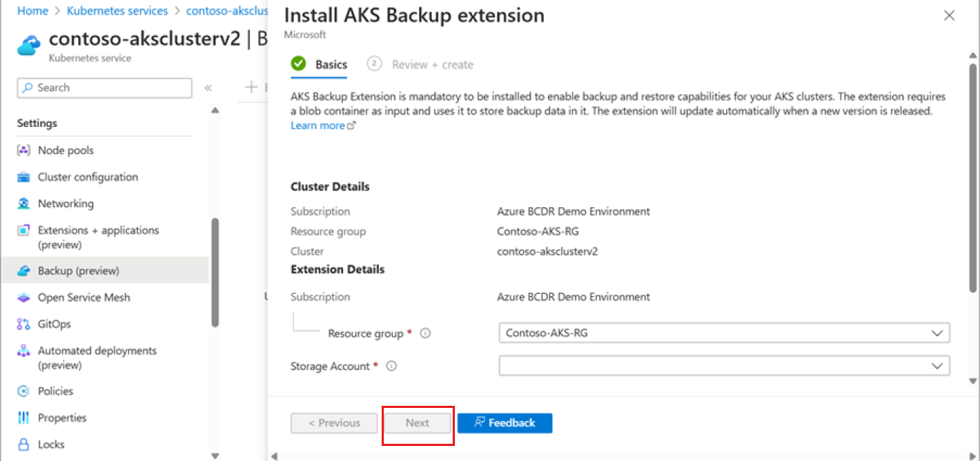980x461 pixels.
Task: Select the GitOps sidebar icon
Action: click(24, 323)
